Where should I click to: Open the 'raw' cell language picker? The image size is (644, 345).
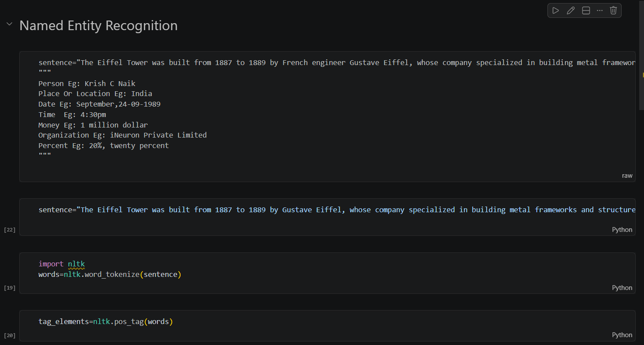point(627,176)
